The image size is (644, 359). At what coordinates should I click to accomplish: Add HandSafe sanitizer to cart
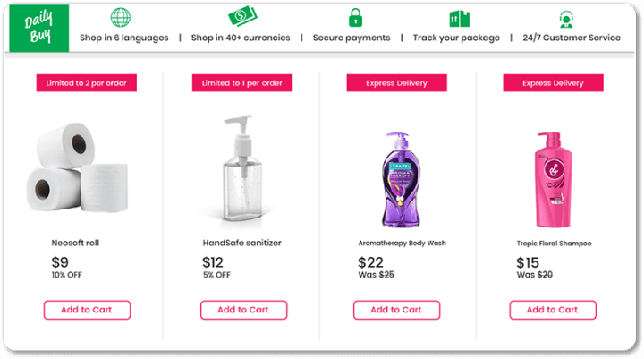(x=243, y=310)
